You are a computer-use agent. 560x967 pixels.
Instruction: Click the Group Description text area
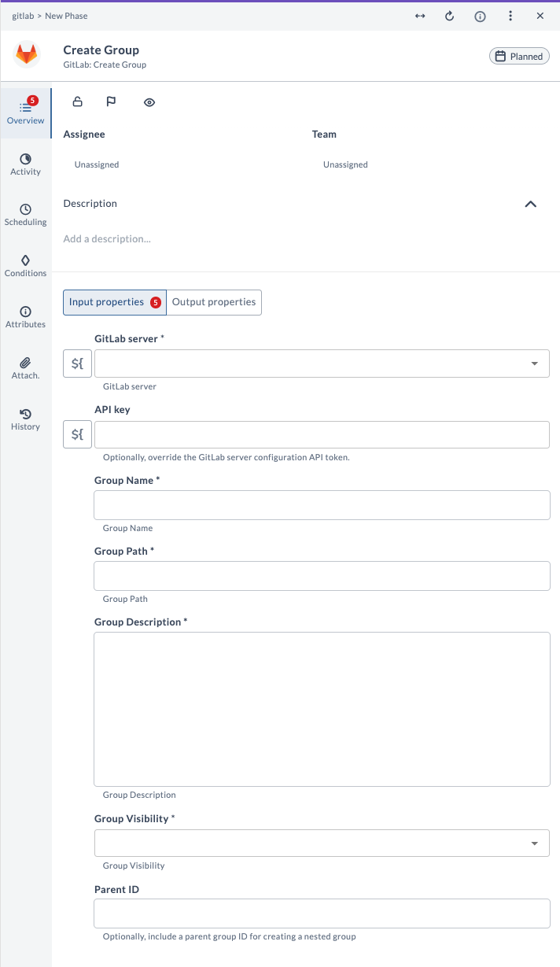[322, 709]
